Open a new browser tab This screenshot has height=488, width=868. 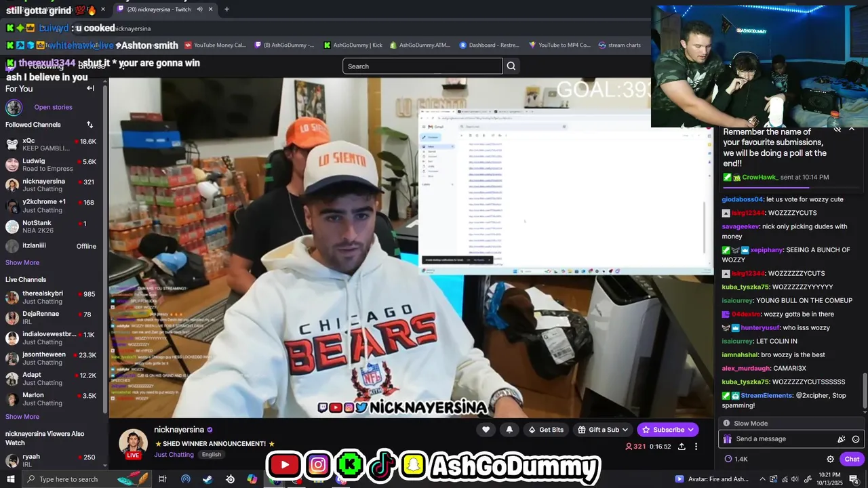coord(226,9)
